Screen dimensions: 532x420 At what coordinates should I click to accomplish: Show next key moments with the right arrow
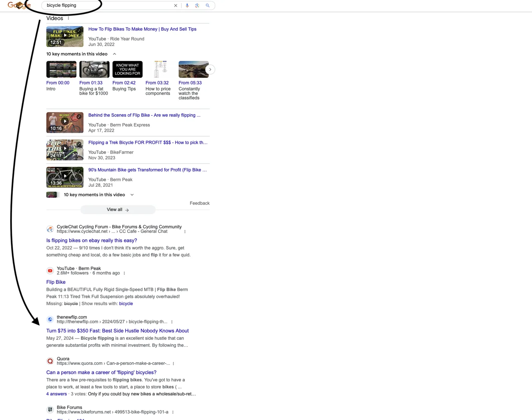tap(210, 69)
